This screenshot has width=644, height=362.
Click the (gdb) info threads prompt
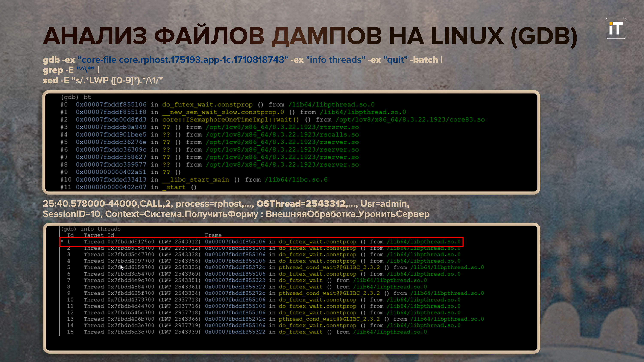91,229
